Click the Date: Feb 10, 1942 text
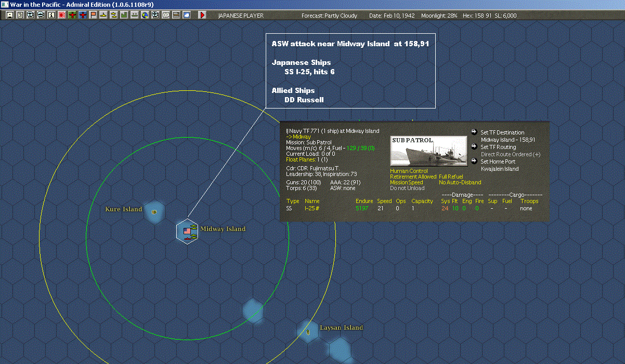 click(392, 16)
